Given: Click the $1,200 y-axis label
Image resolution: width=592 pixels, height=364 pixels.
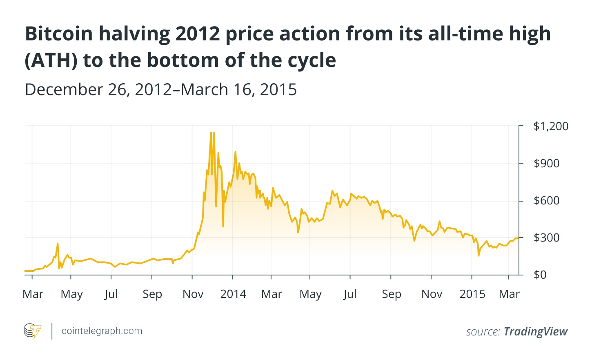Looking at the screenshot, I should (x=551, y=126).
